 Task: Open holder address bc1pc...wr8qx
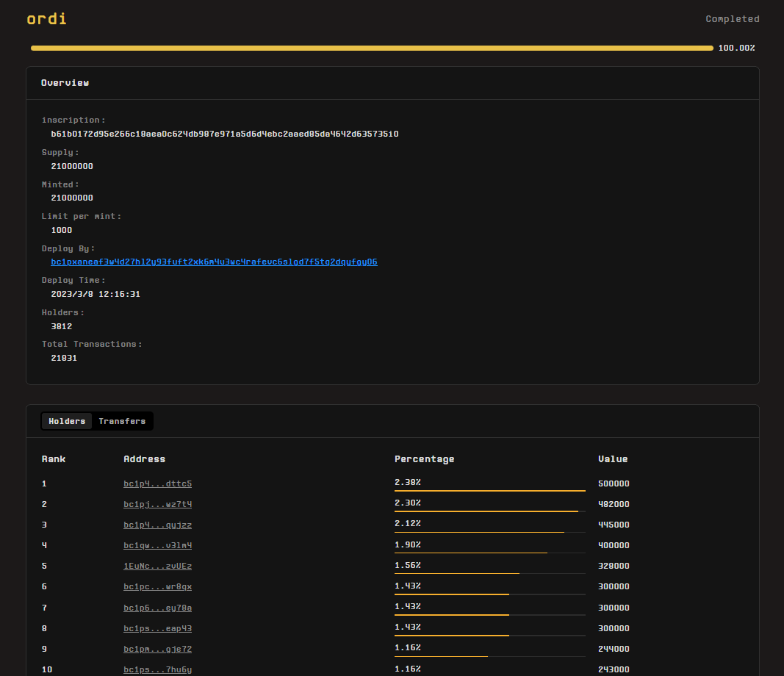point(157,586)
